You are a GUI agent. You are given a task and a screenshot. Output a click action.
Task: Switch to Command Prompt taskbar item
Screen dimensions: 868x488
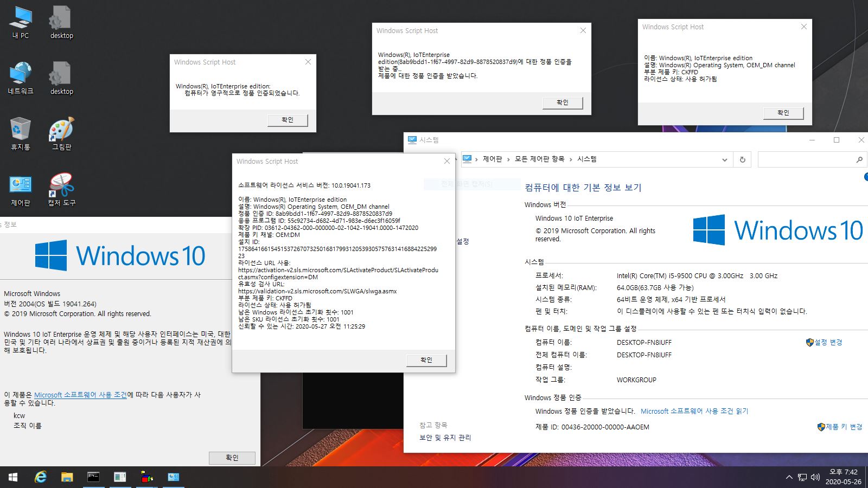coord(93,477)
